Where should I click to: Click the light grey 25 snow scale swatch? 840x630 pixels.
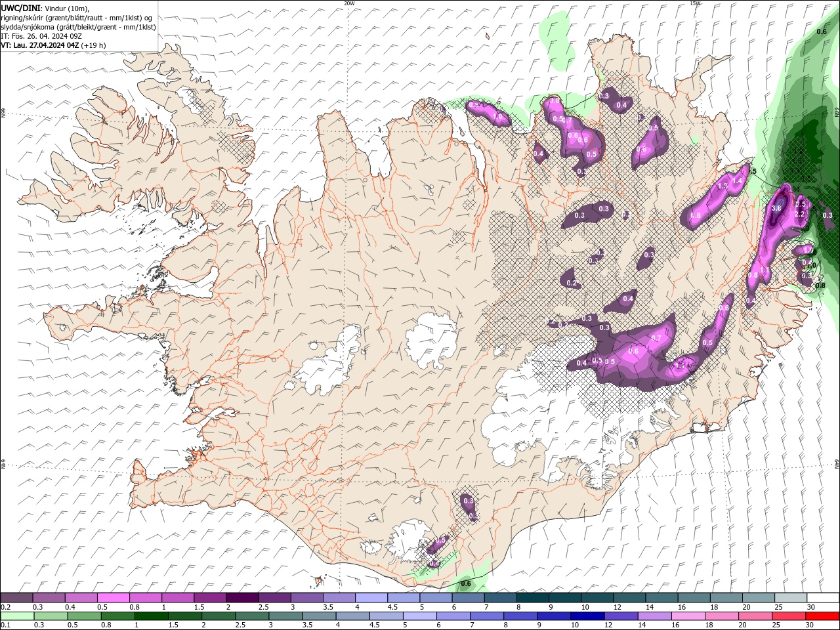click(x=790, y=598)
